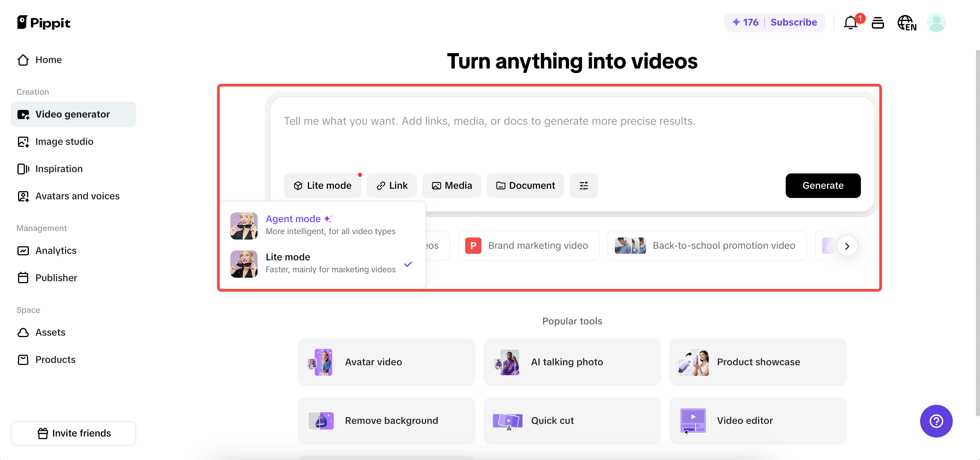Click the Subscribe link
The height and width of the screenshot is (460, 980).
(794, 22)
